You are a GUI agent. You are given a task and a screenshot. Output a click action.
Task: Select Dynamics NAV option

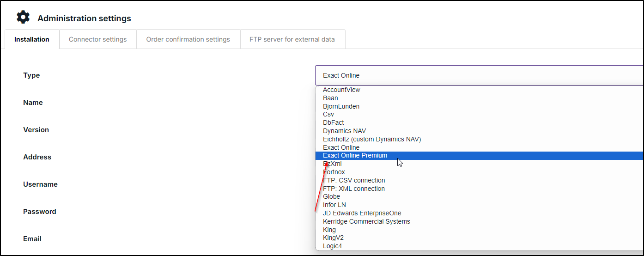tap(479, 131)
